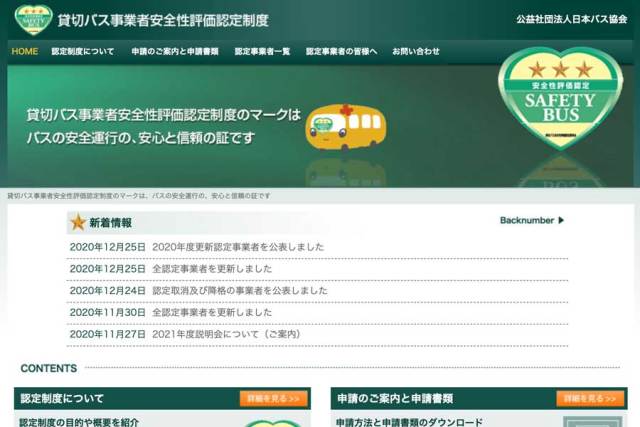Open Dec 25 news 全認定事業者を更新しました
The width and height of the screenshot is (640, 427).
(212, 269)
